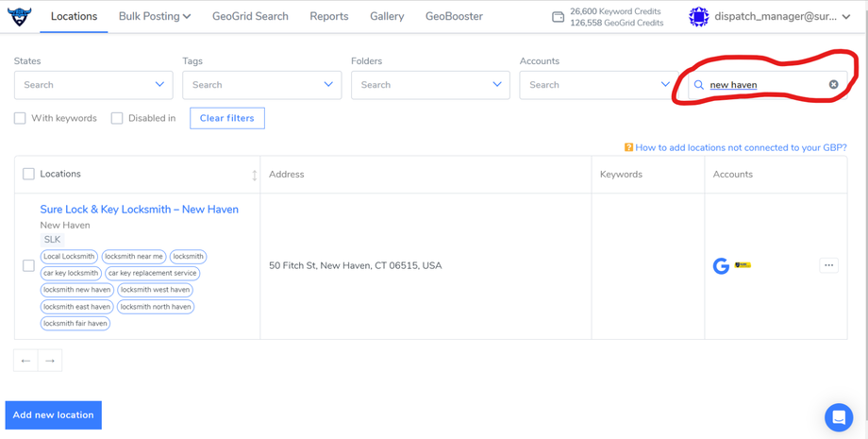The width and height of the screenshot is (868, 439).
Task: Expand the Bulk Posting menu
Action: tap(155, 16)
